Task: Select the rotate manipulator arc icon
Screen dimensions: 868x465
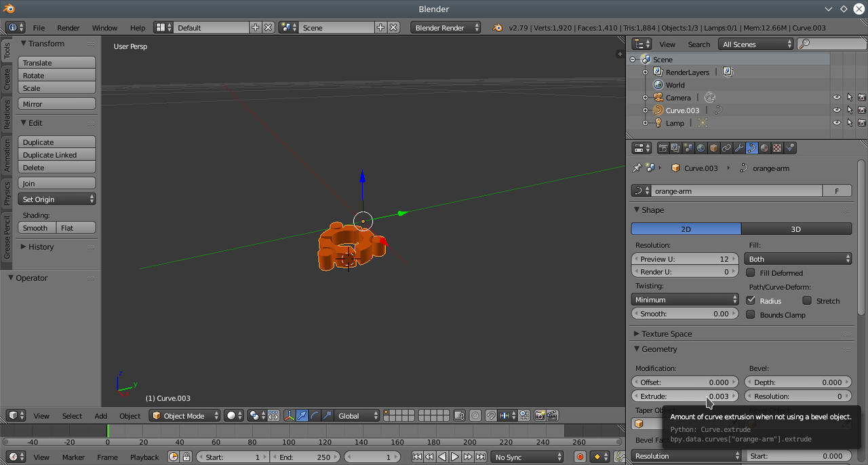Action: (315, 416)
